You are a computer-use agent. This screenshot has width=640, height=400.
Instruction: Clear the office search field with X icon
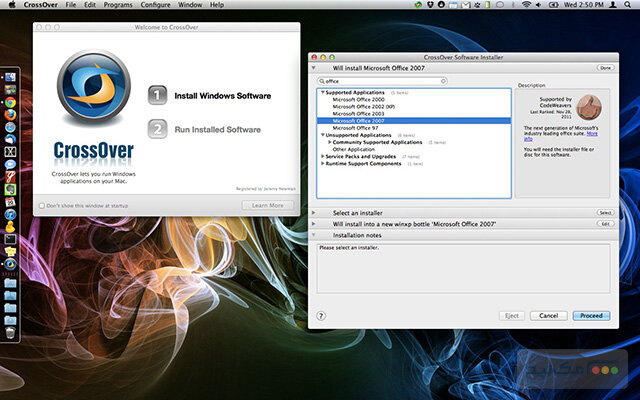click(443, 81)
